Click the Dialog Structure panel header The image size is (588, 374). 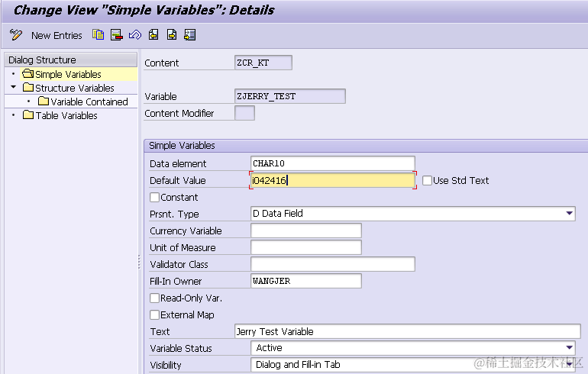71,60
